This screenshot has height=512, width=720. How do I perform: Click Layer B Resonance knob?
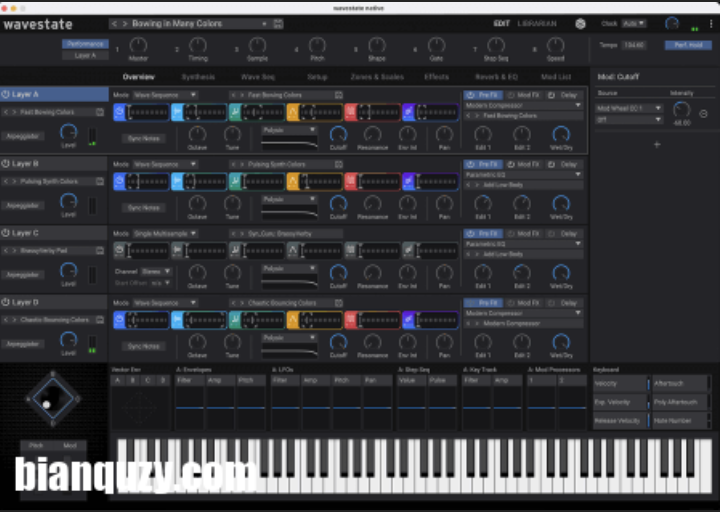pyautogui.click(x=372, y=203)
